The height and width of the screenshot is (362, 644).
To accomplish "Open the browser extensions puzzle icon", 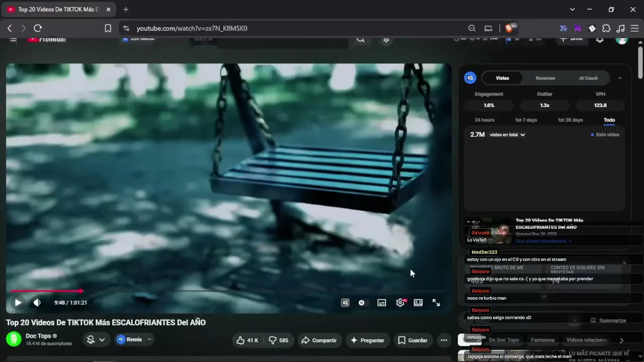I will pos(606,28).
